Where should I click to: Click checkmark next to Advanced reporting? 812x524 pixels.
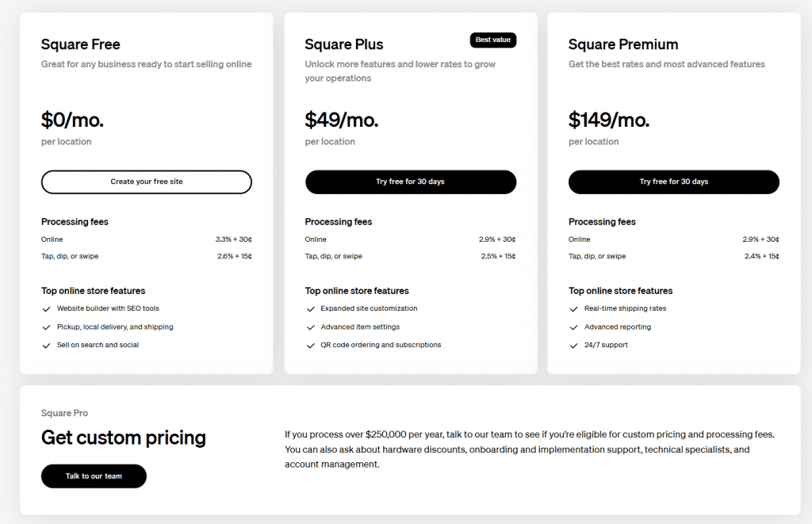(x=573, y=327)
